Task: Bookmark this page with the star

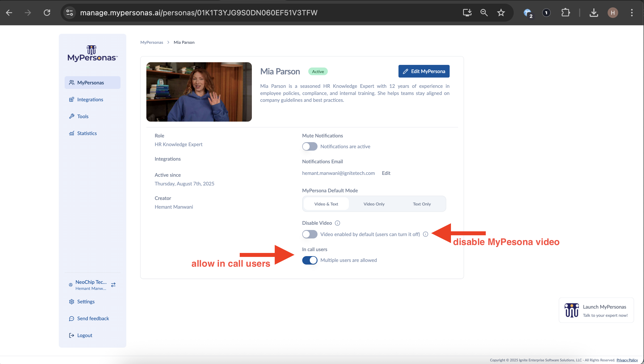Action: click(501, 13)
